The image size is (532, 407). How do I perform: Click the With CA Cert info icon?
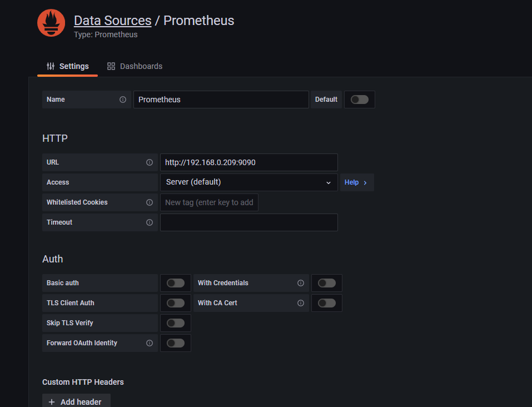click(x=301, y=303)
